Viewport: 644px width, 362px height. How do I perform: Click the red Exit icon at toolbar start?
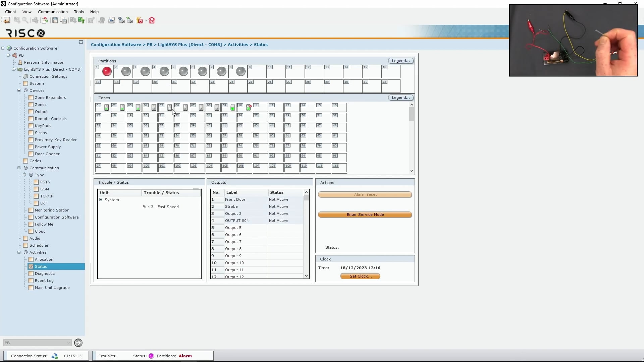pos(7,20)
